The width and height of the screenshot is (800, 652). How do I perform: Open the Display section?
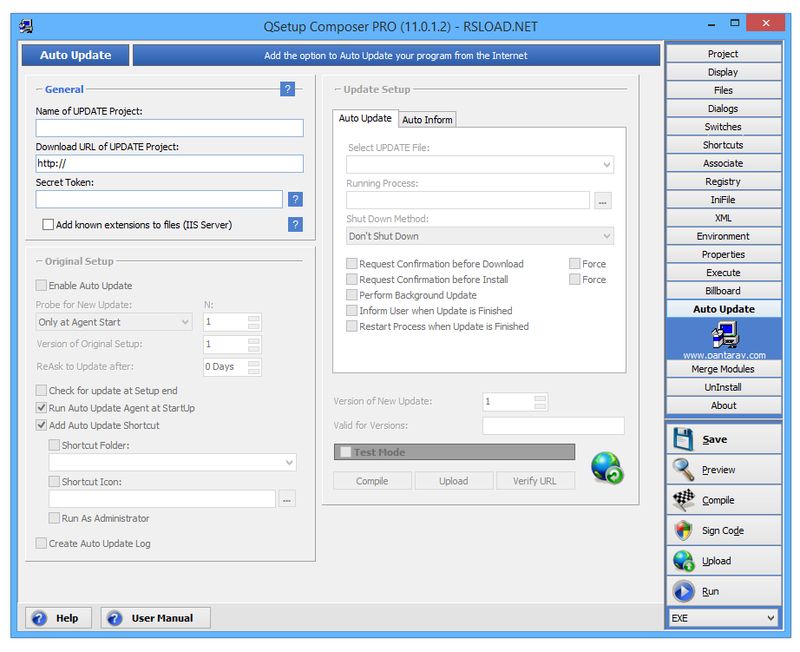[x=723, y=72]
